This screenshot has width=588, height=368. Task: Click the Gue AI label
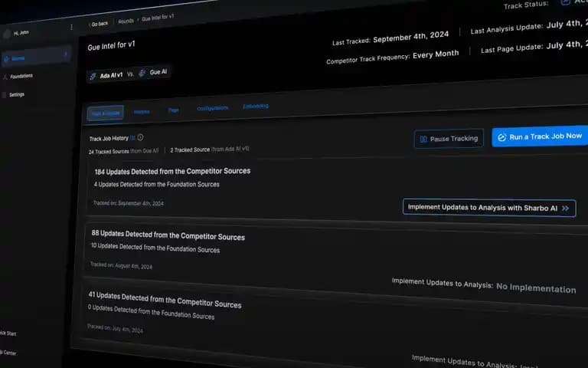pos(158,72)
